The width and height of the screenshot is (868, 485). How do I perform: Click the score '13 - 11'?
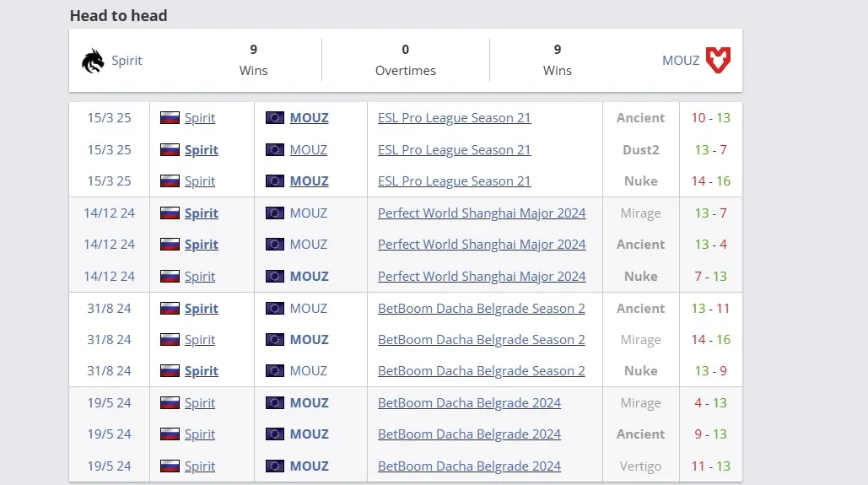[x=711, y=309]
